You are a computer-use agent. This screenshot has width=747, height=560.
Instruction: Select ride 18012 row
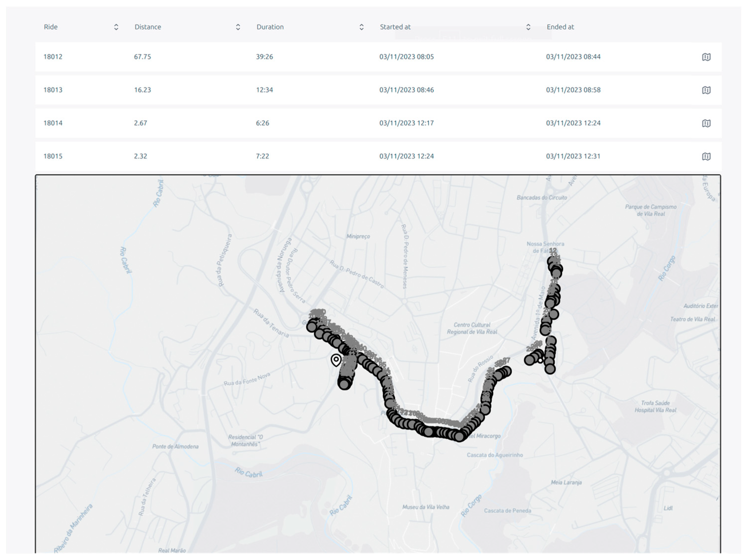pyautogui.click(x=53, y=57)
